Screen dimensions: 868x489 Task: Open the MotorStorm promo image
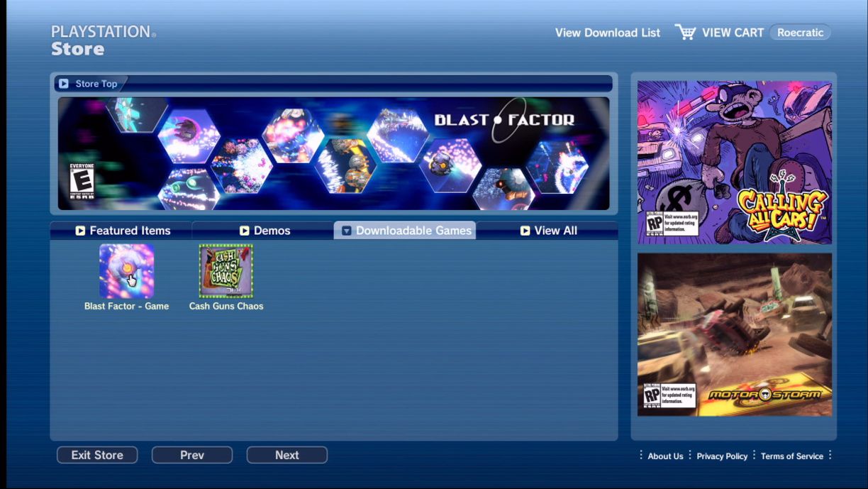735,335
